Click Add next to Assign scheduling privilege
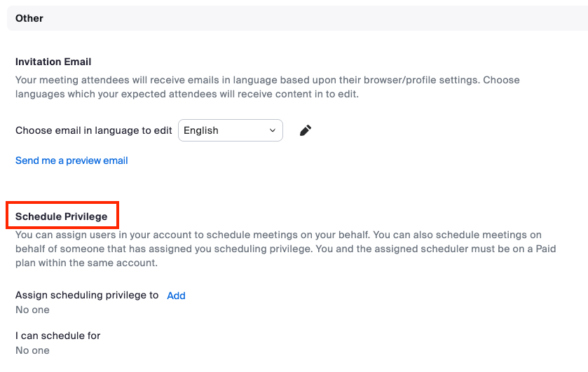Image resolution: width=588 pixels, height=372 pixels. pyautogui.click(x=176, y=296)
